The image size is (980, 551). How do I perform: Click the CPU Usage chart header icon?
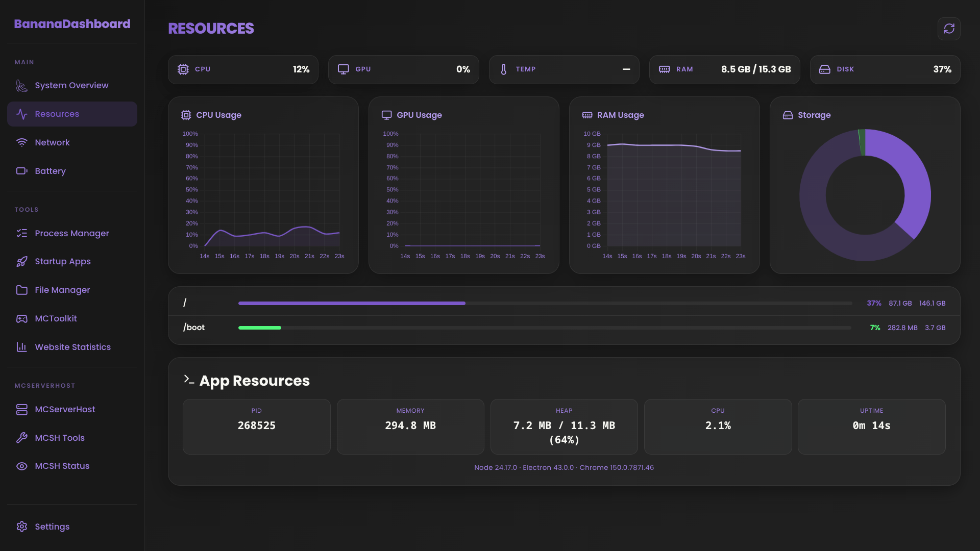186,115
